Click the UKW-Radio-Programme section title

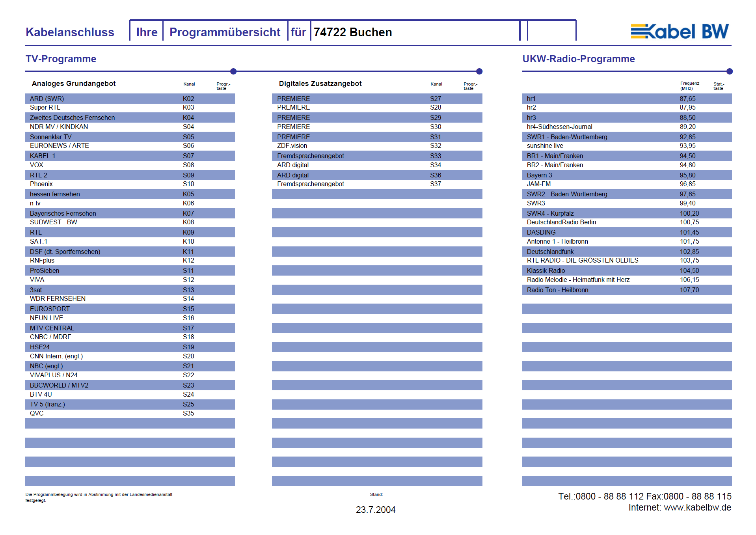coord(578,59)
